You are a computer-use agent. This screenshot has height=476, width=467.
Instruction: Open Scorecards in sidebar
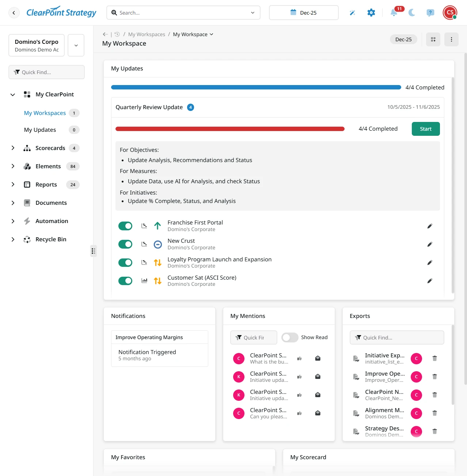tap(50, 148)
